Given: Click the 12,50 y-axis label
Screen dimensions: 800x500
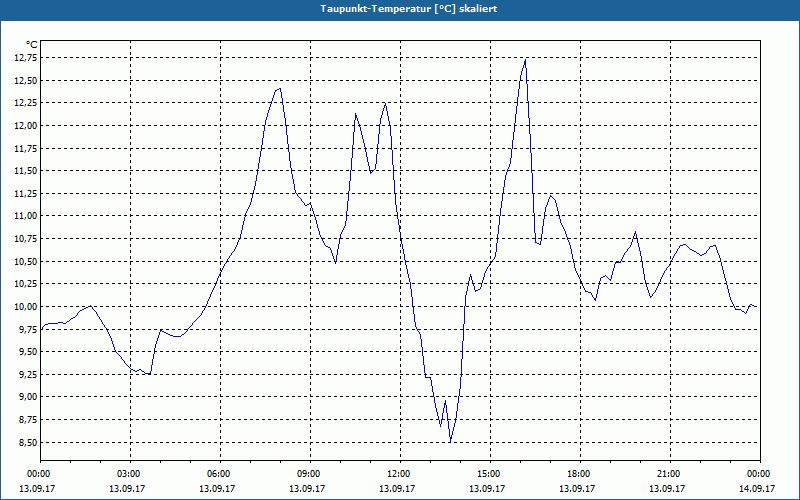Looking at the screenshot, I should pyautogui.click(x=26, y=80).
